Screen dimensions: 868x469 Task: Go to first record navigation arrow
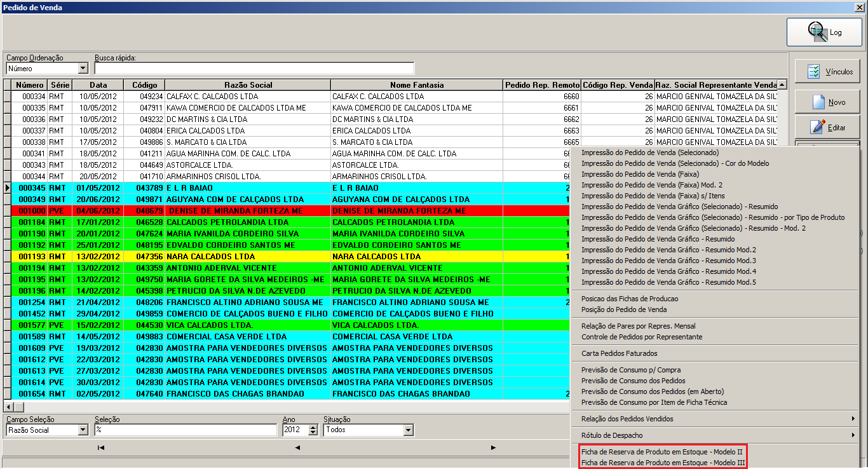click(x=101, y=447)
